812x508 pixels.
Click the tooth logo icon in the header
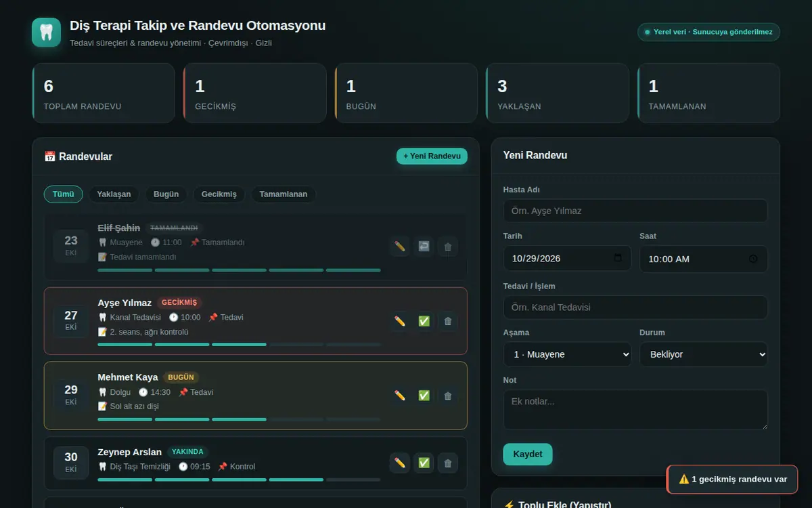click(x=46, y=32)
